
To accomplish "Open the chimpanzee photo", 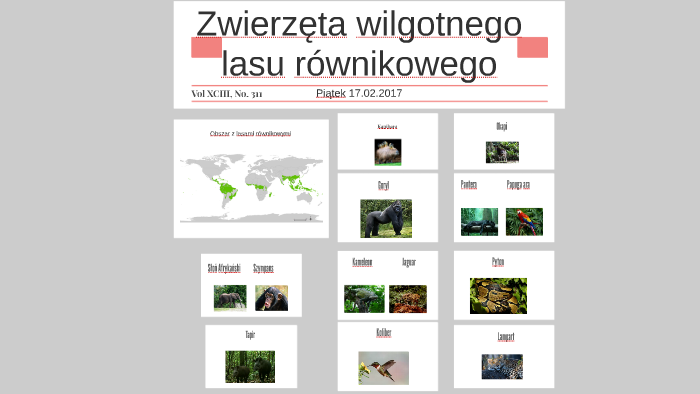I will [x=271, y=298].
